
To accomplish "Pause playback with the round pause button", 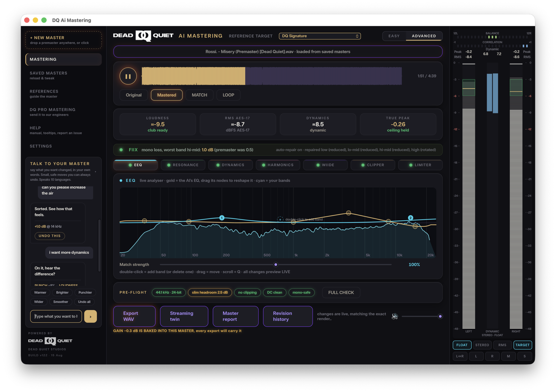I will click(128, 76).
